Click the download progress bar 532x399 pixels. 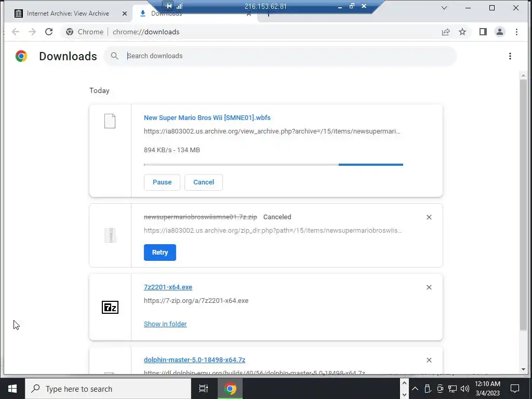pyautogui.click(x=273, y=165)
